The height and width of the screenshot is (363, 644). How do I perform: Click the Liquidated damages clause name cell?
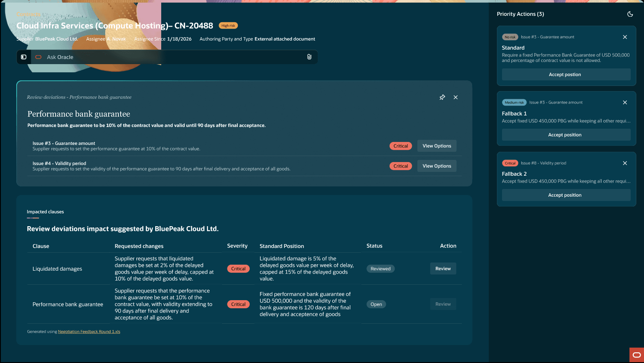(x=57, y=269)
